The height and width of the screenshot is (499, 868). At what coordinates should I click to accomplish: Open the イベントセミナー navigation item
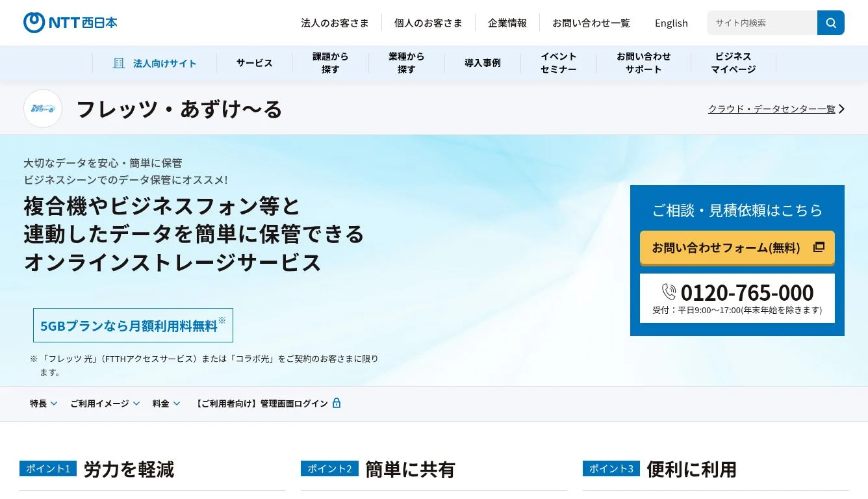tap(559, 63)
